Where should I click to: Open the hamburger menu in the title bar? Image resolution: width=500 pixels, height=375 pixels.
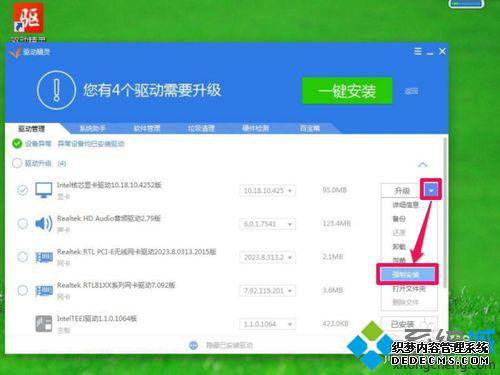[x=418, y=51]
